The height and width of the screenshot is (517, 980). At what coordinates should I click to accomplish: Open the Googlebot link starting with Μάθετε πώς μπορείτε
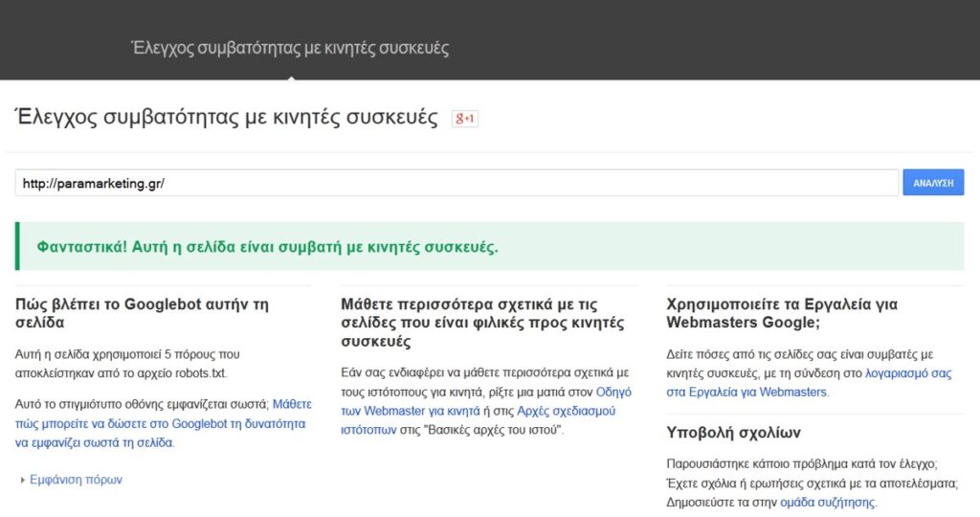point(163,423)
